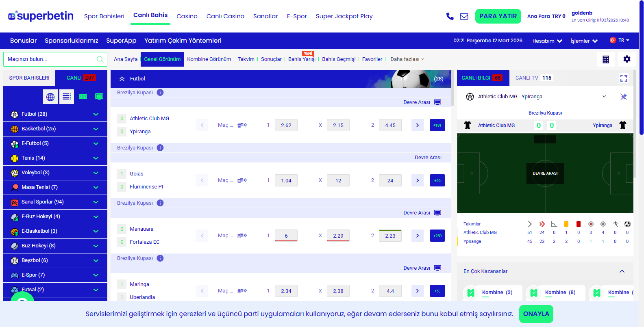Open the İşlemler dropdown
This screenshot has width=644, height=327.
tap(584, 41)
